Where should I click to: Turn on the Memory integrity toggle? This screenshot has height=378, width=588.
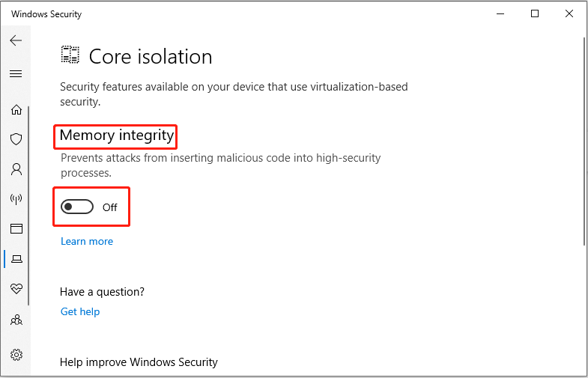coord(77,207)
